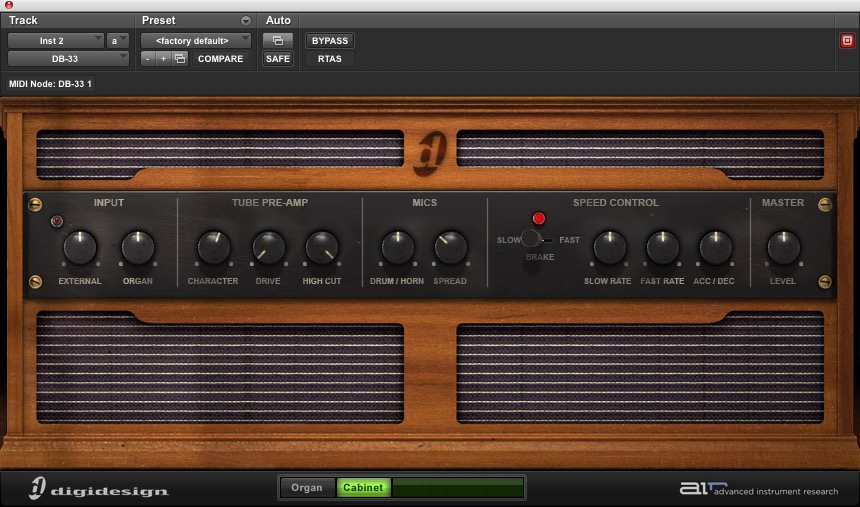Click the Preset header label
The height and width of the screenshot is (507, 860).
tap(159, 20)
